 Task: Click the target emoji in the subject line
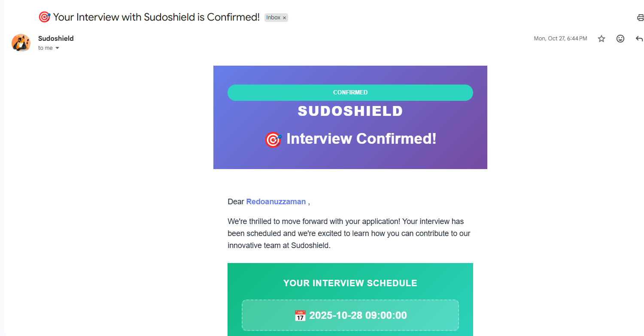44,17
